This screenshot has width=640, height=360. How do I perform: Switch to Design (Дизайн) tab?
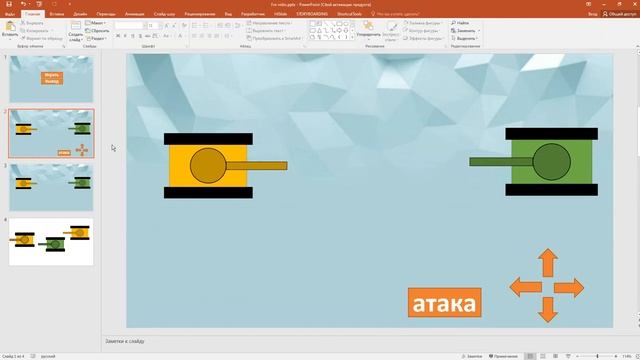tap(80, 14)
